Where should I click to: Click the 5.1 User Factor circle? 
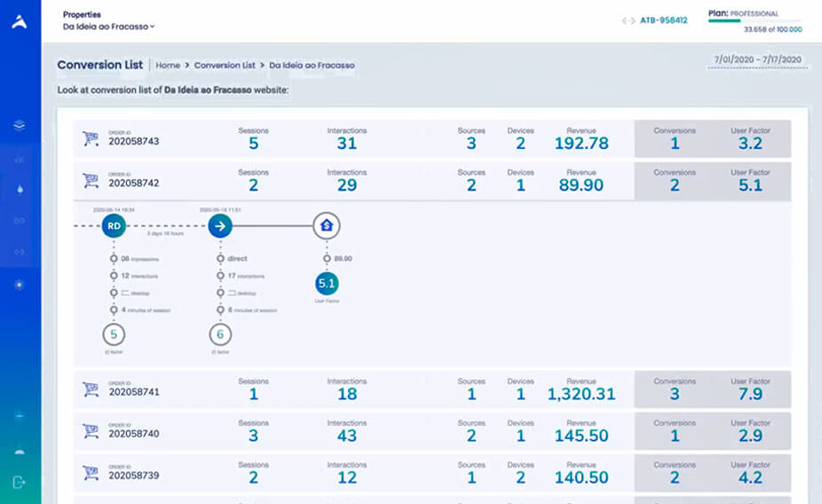click(326, 284)
